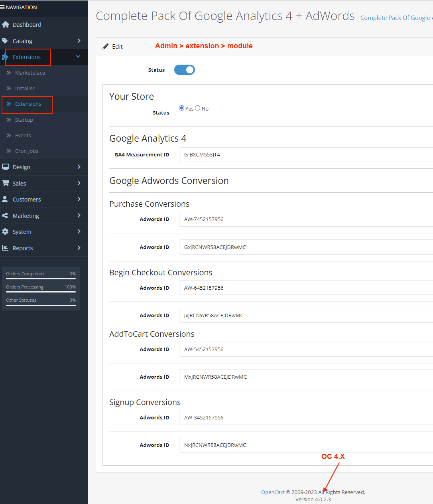Expand the Design menu chevron

[x=79, y=167]
